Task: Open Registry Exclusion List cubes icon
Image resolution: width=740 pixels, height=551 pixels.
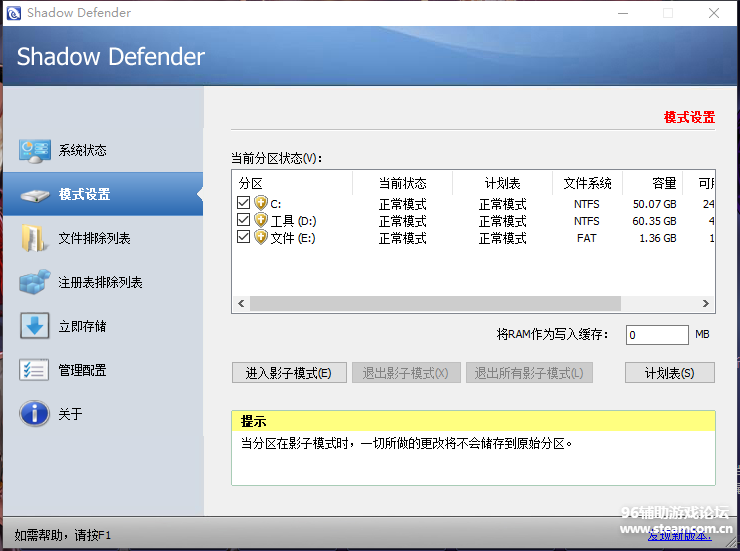Action: pos(34,283)
